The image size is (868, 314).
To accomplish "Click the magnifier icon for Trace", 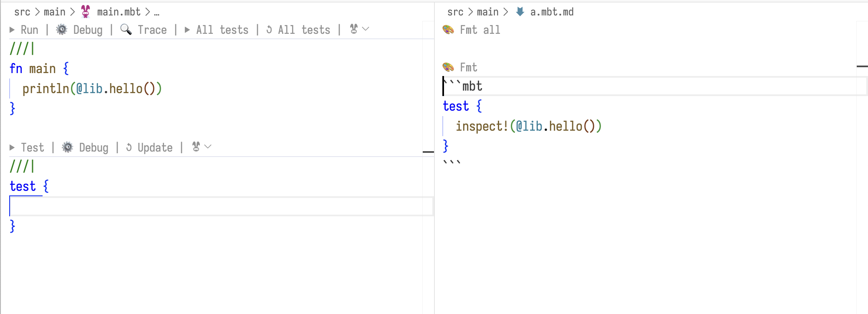I will (126, 30).
